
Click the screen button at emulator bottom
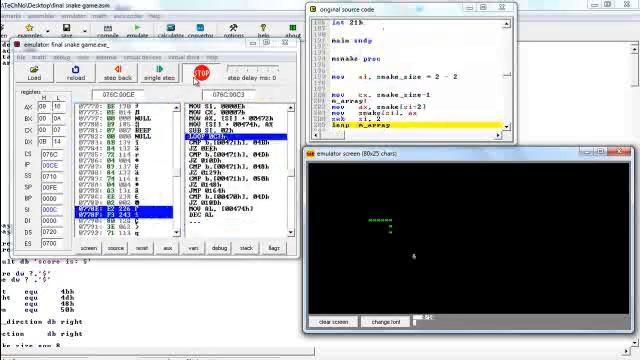89,248
